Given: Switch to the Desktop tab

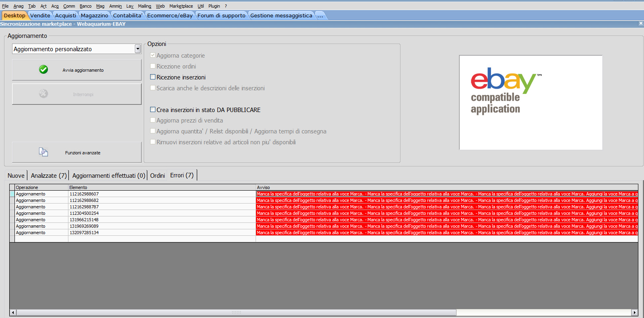Looking at the screenshot, I should coord(14,15).
